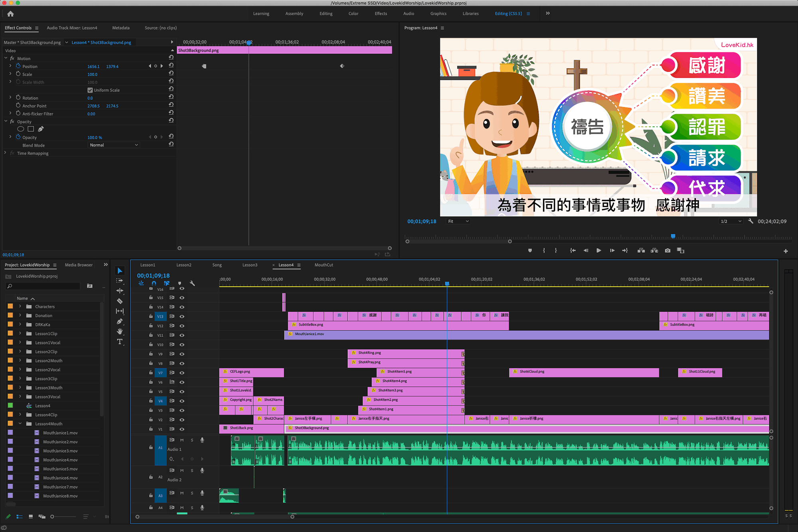Open the Fit zoom level dropdown
Screen dimensions: 798x532
[x=458, y=222]
